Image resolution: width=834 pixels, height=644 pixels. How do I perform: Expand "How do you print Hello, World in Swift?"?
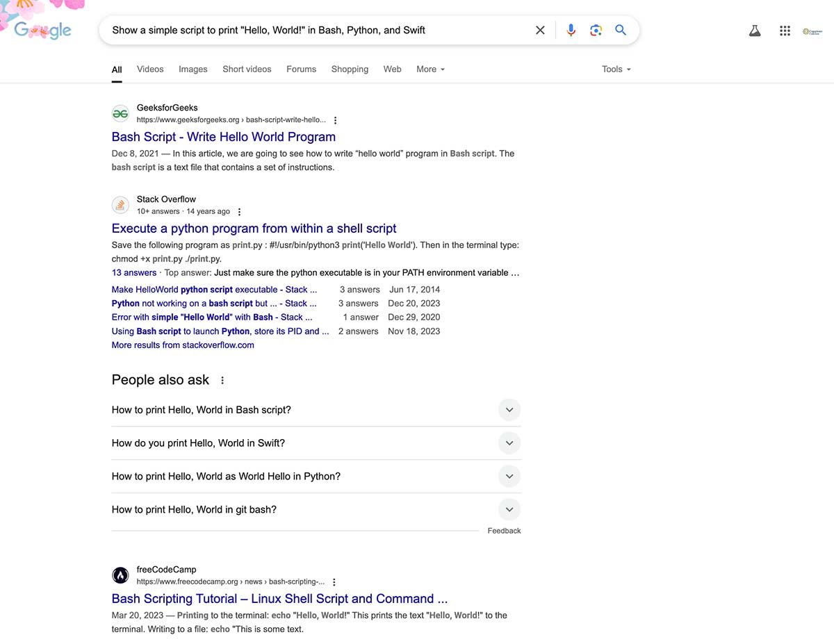coord(509,443)
